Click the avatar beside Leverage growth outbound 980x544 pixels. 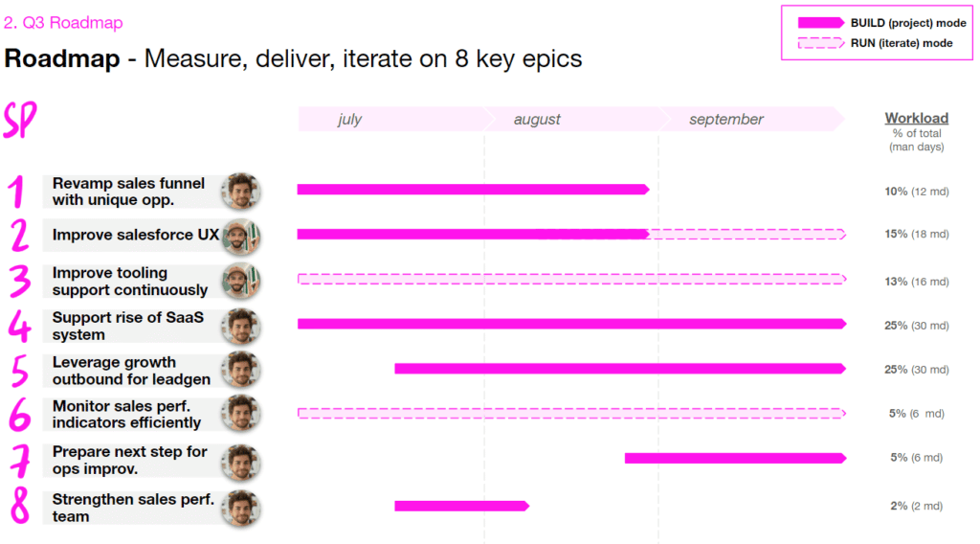tap(240, 370)
